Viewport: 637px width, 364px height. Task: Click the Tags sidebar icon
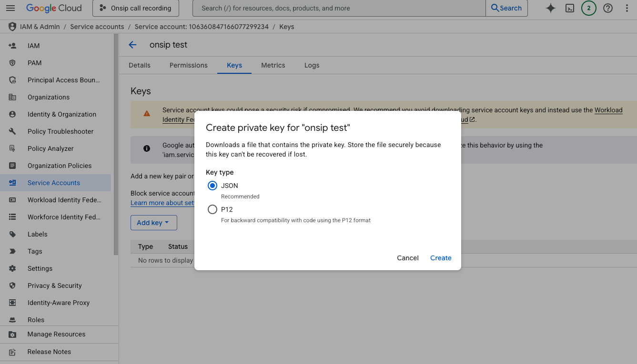point(12,251)
